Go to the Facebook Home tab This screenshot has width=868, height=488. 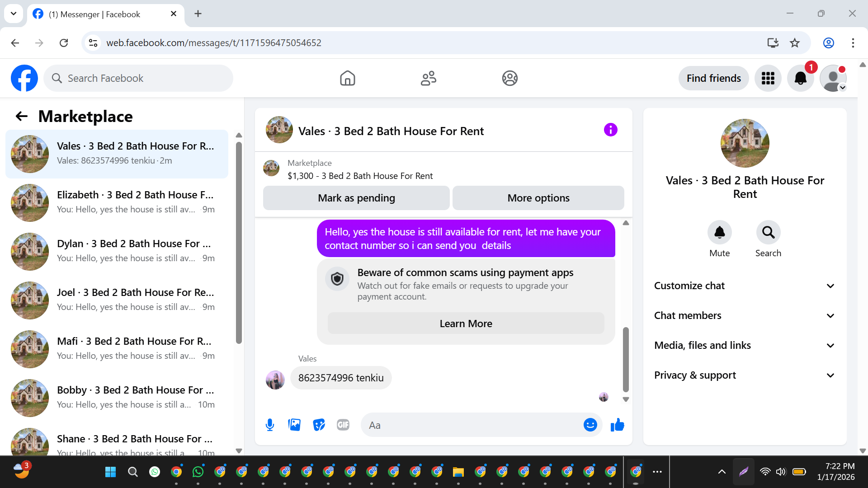(347, 78)
